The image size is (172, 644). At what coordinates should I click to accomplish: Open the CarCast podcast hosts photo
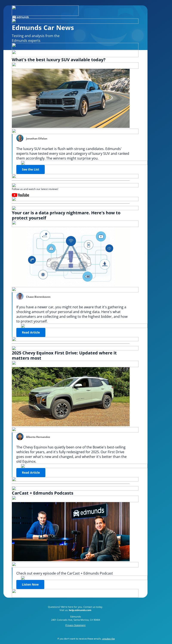pyautogui.click(x=71, y=531)
